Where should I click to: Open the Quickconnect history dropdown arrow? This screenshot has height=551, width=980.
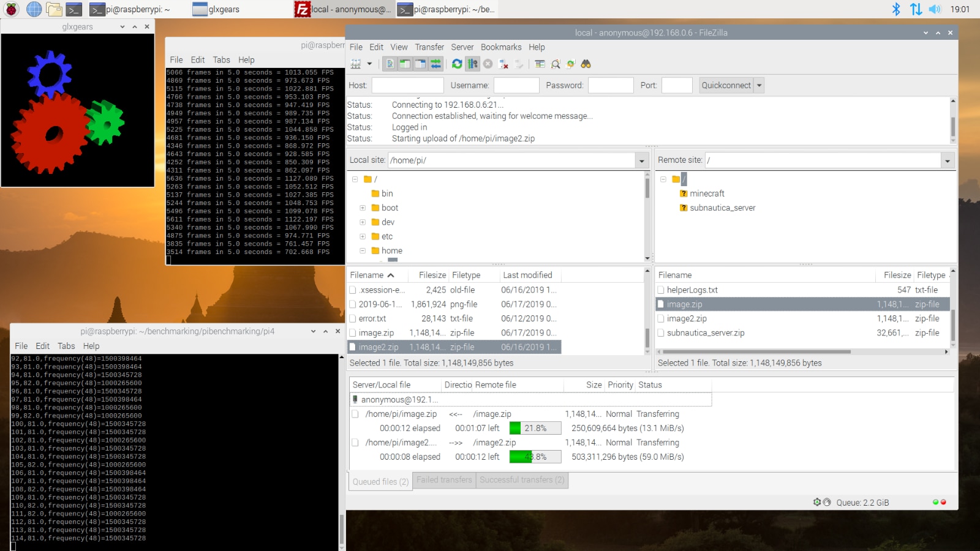tap(759, 85)
